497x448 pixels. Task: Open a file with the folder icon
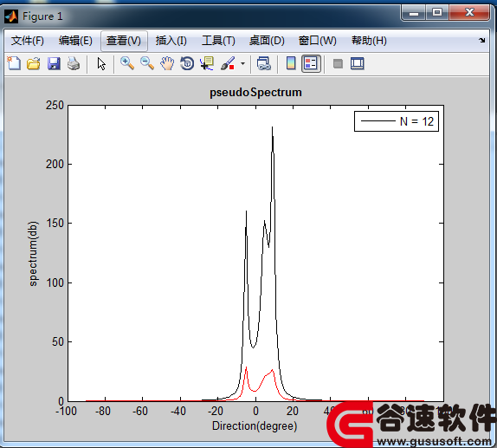click(x=34, y=63)
